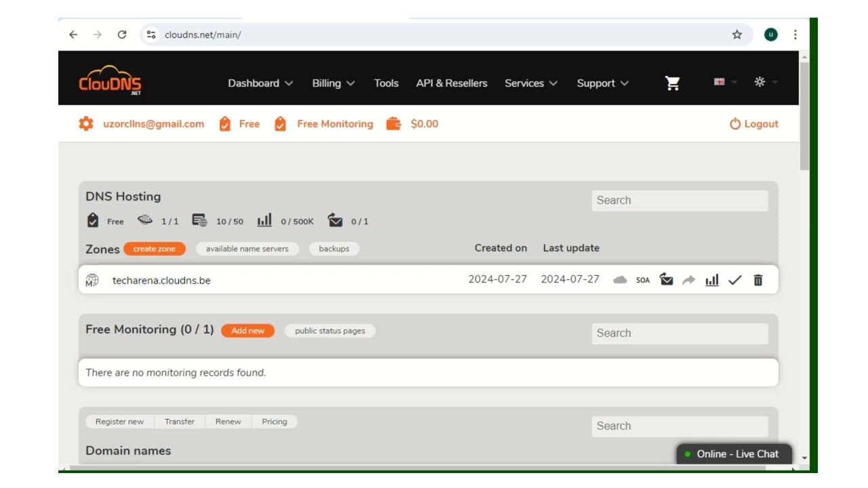The height and width of the screenshot is (488, 868).
Task: Click the Free plan badge icon
Action: 225,124
